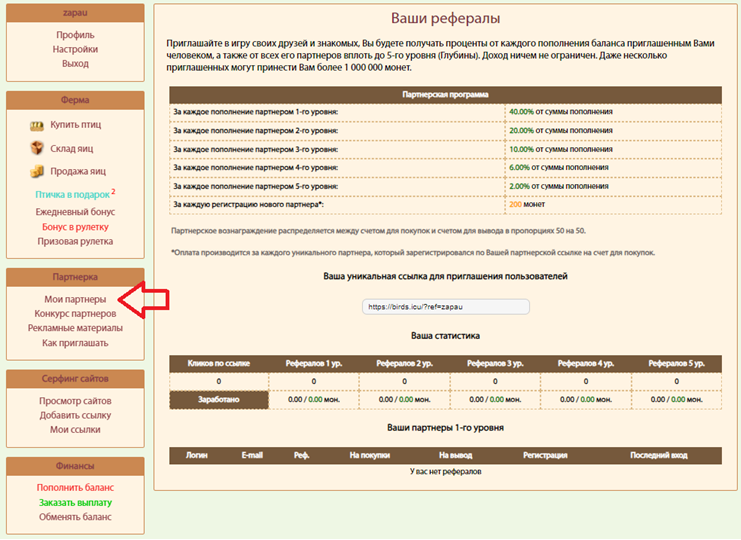
Task: Open the Настройки link
Action: 75,49
